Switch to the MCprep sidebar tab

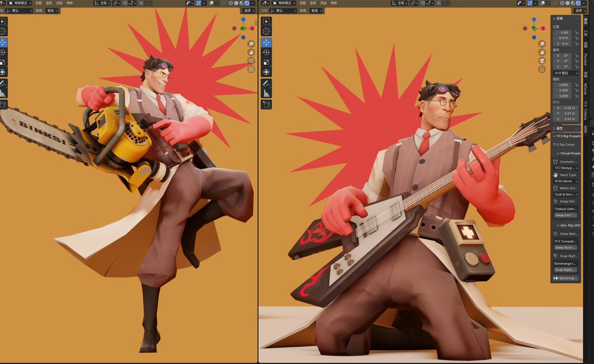pyautogui.click(x=586, y=89)
